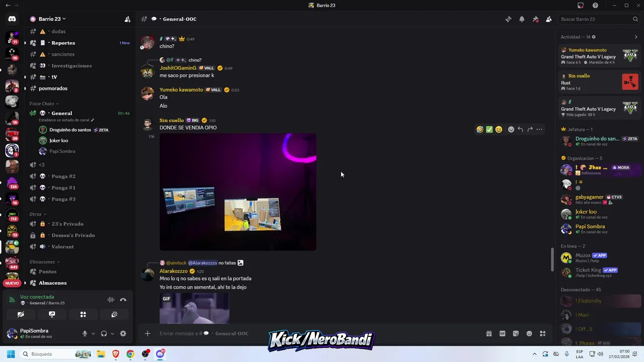Open headphone output options arrow
Image resolution: width=644 pixels, height=362 pixels.
pos(112,333)
